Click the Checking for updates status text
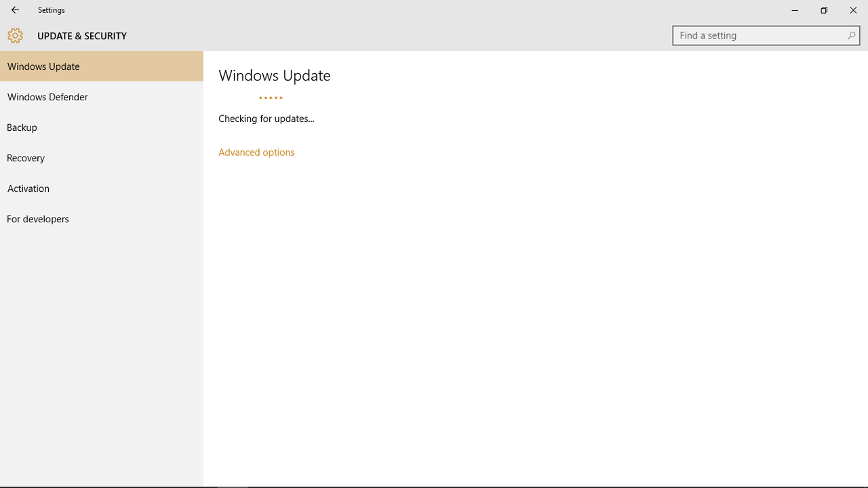 click(267, 119)
